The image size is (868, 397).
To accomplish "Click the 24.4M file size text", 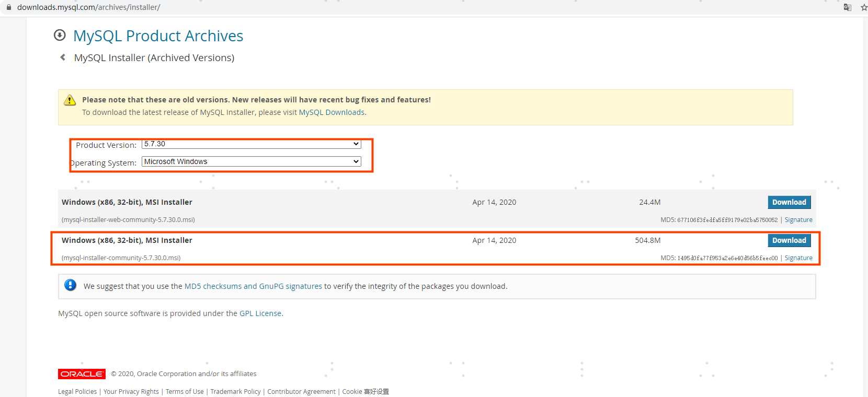I will click(x=650, y=202).
